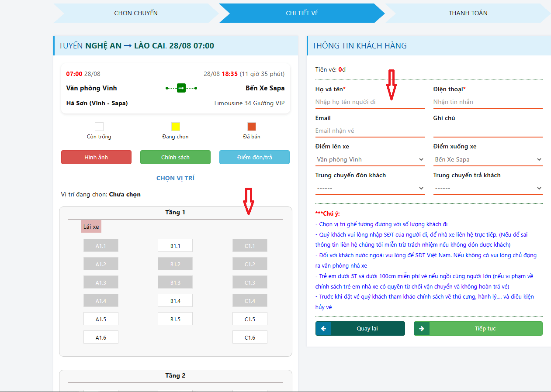Click the yellow Đang chọn swatch
The height and width of the screenshot is (392, 551).
(x=175, y=127)
